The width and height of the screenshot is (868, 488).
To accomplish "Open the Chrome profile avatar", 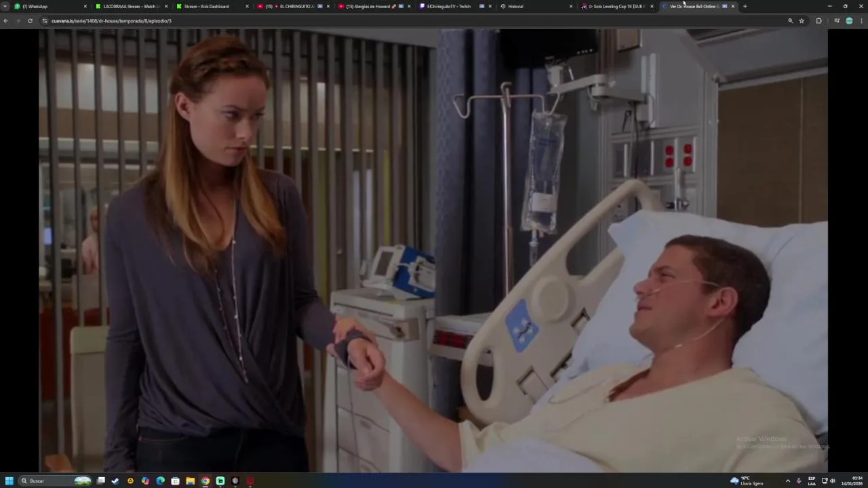I will pos(849,21).
